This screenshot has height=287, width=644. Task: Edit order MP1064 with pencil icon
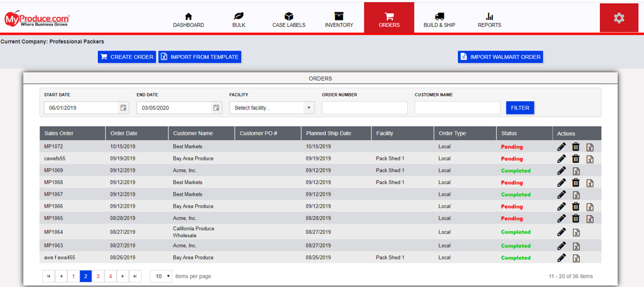click(561, 233)
